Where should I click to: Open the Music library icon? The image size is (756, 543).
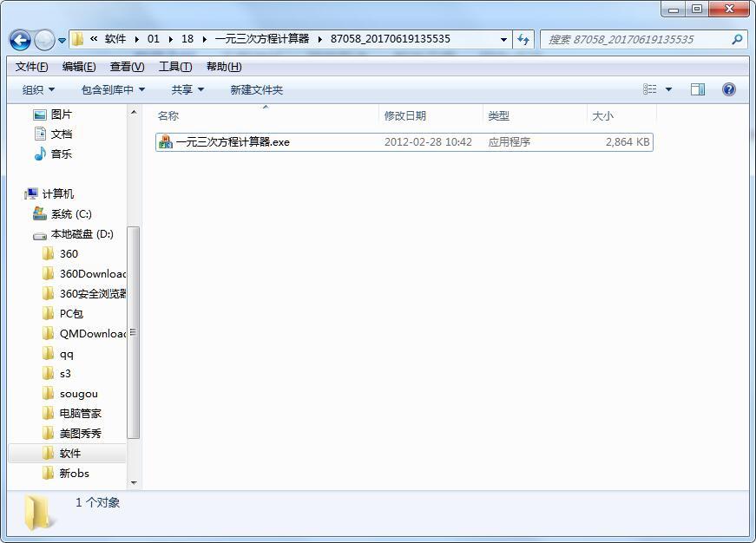(40, 154)
